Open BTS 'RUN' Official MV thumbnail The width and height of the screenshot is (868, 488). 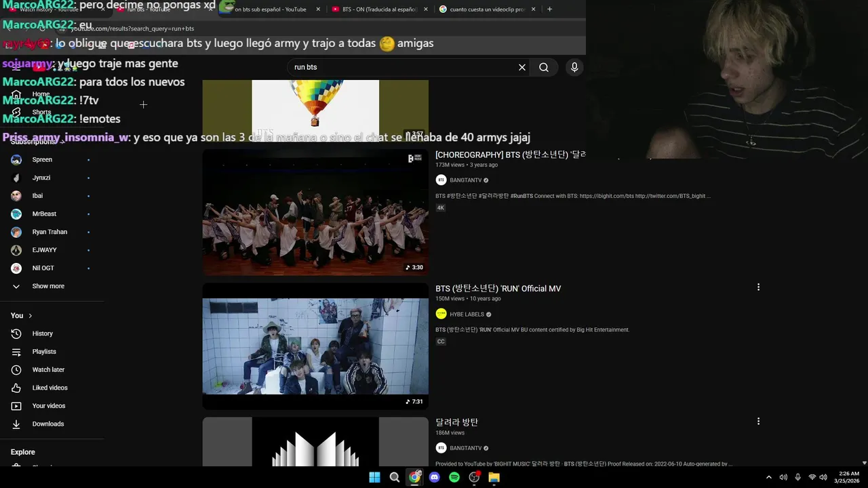[315, 346]
